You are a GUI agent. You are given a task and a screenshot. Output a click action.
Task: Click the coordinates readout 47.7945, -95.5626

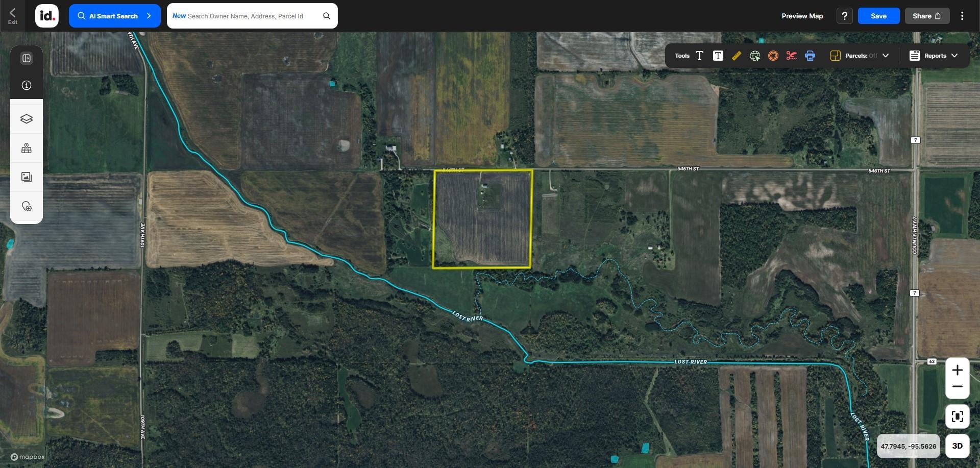(x=908, y=446)
